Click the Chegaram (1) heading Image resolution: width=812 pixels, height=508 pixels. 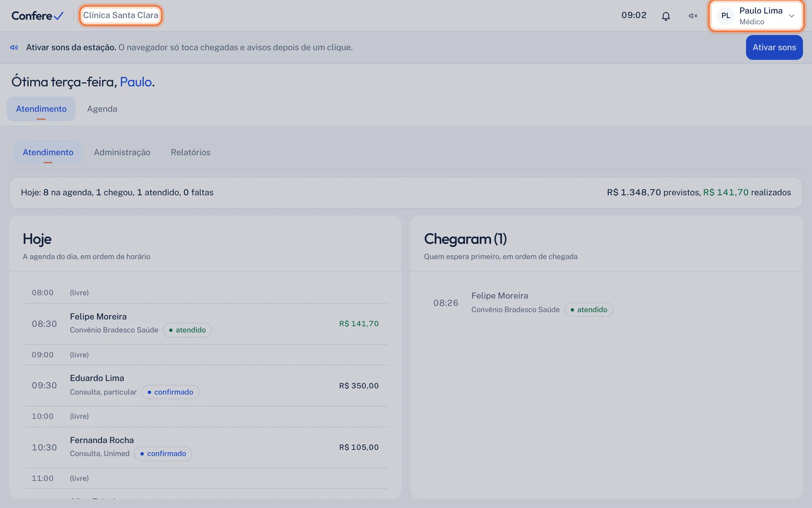tap(465, 239)
